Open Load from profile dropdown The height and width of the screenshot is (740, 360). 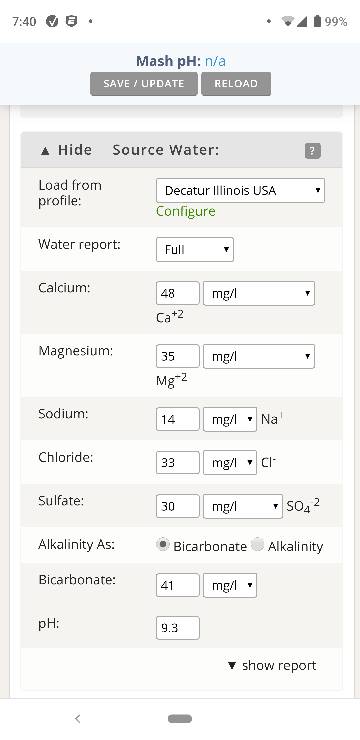(x=240, y=191)
